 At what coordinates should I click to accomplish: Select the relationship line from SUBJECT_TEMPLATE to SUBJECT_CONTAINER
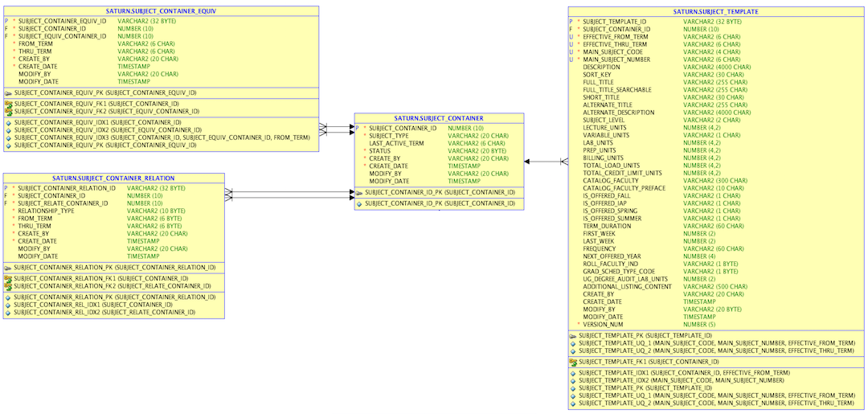tap(546, 161)
